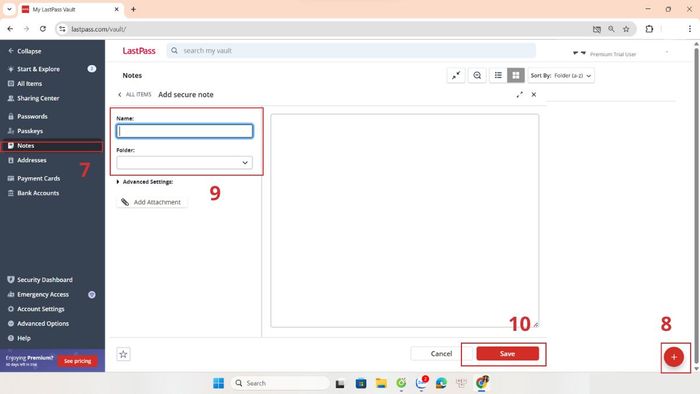Screen dimensions: 700x394
Task: Click the paperclip attachment icon
Action: click(x=125, y=202)
